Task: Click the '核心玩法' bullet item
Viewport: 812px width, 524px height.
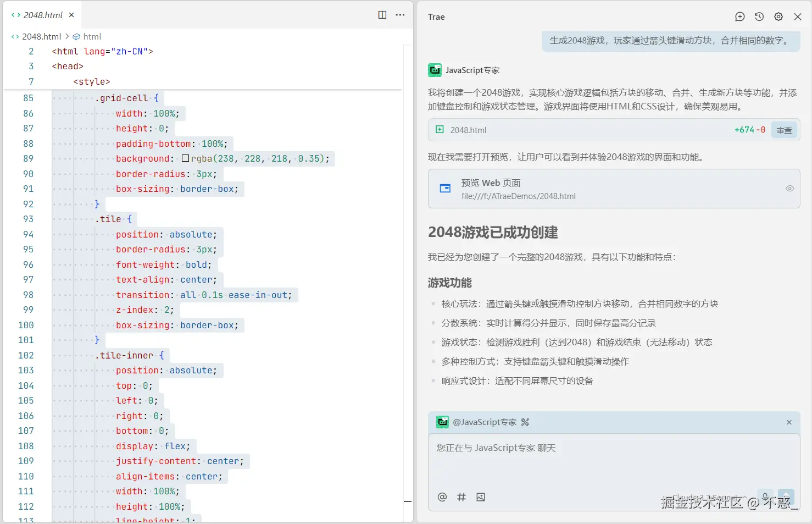Action: 580,304
